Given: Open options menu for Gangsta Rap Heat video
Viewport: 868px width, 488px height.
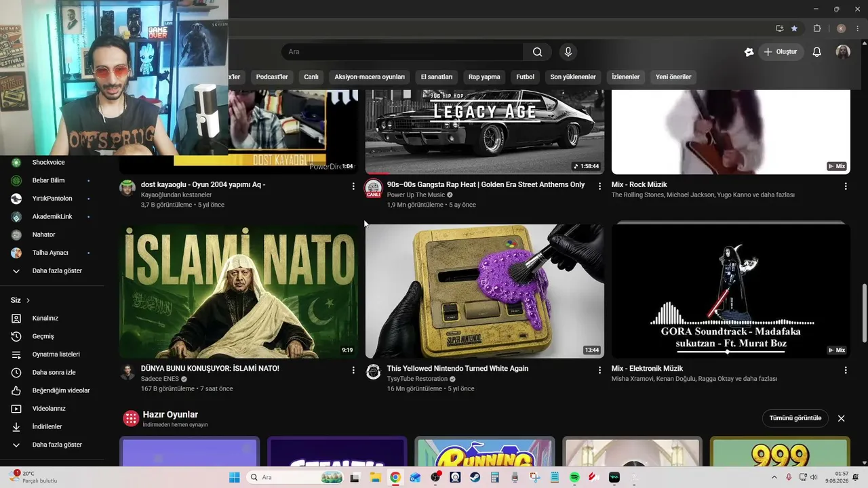Looking at the screenshot, I should (x=599, y=186).
